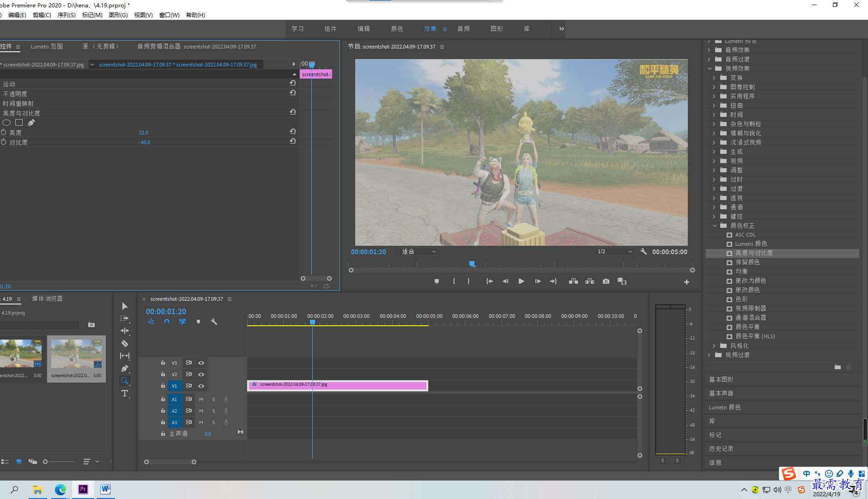Toggle V3 track output eye

click(201, 363)
